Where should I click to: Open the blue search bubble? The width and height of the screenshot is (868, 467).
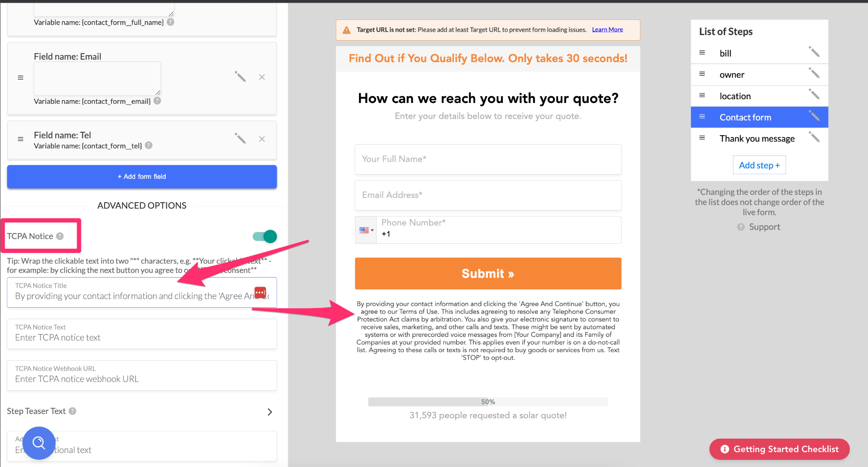pos(39,443)
